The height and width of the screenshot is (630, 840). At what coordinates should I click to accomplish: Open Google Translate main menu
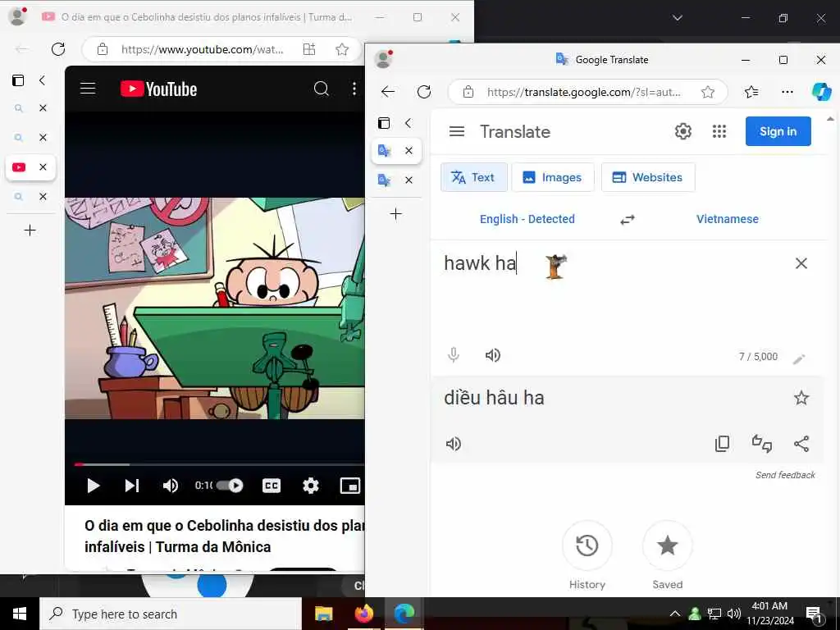[x=456, y=131]
